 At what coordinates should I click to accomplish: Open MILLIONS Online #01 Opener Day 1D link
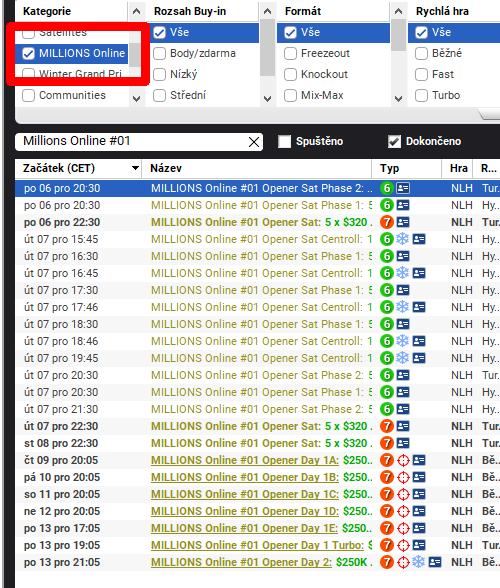[x=245, y=511]
